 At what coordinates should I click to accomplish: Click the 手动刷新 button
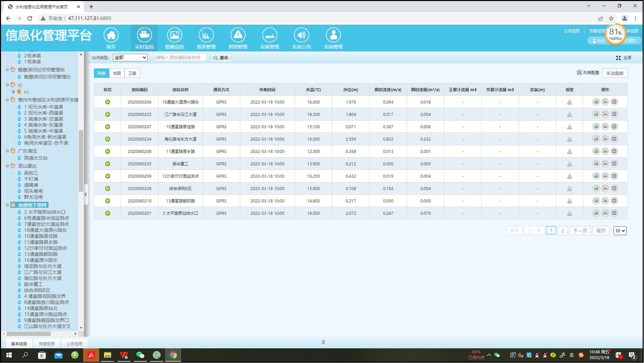point(614,73)
